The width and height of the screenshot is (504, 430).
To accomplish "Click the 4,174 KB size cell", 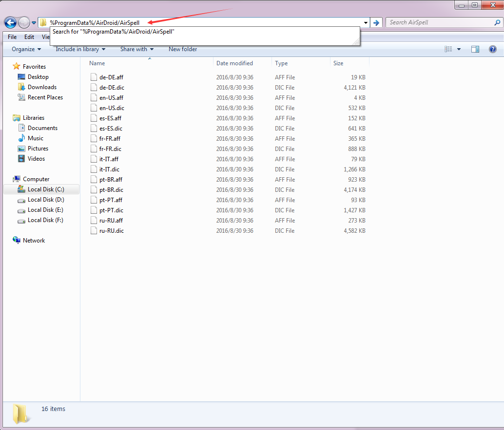I will 354,190.
